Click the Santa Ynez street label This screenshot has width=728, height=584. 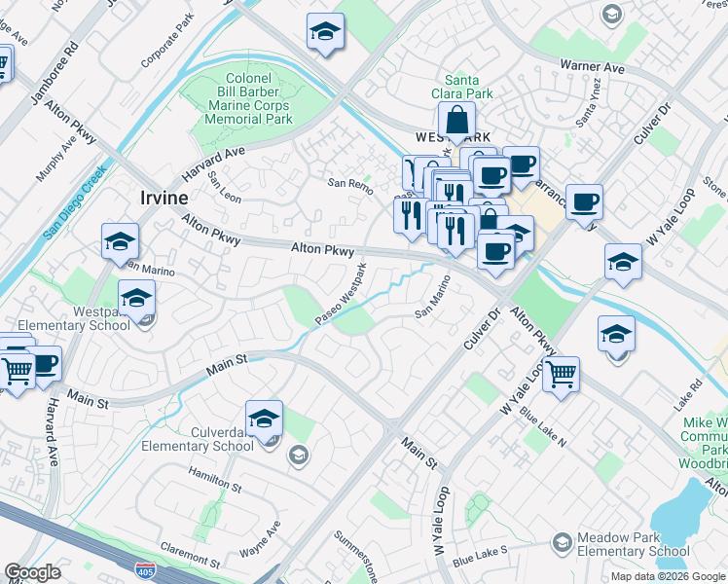point(588,103)
